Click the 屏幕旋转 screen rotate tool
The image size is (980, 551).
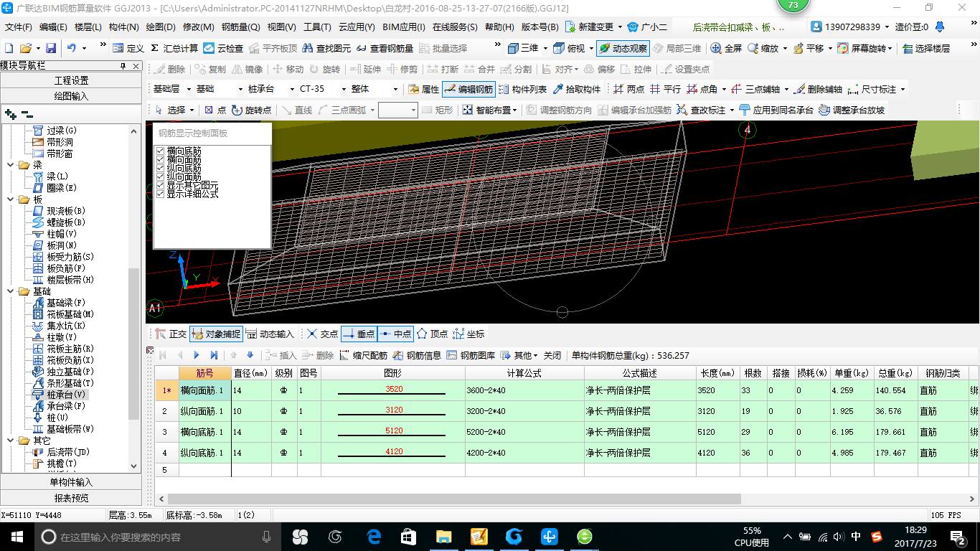coord(863,49)
